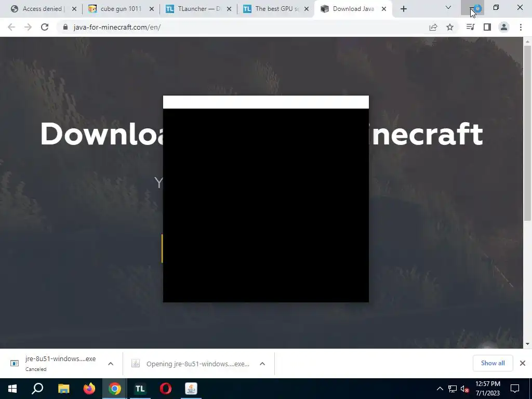Viewport: 532px width, 399px height.
Task: Open a new browser tab
Action: click(x=403, y=9)
